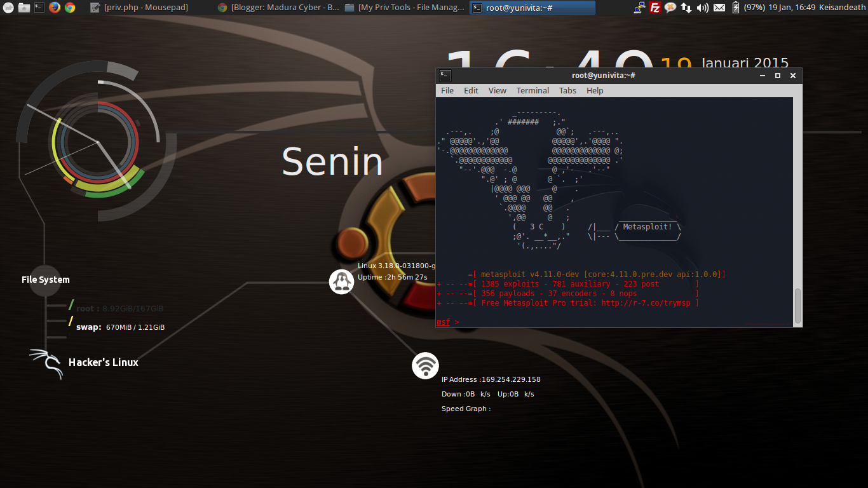Open the mail envelope indicator

pyautogui.click(x=719, y=8)
